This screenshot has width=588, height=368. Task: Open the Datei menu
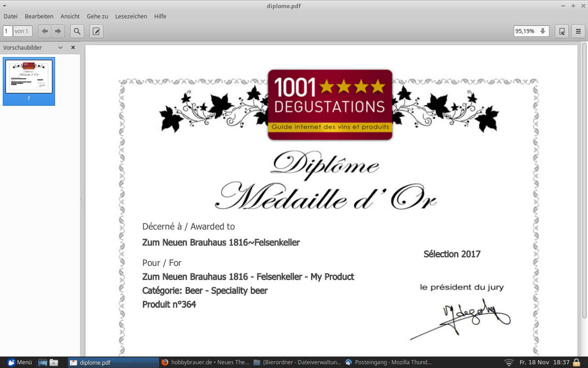tap(11, 16)
